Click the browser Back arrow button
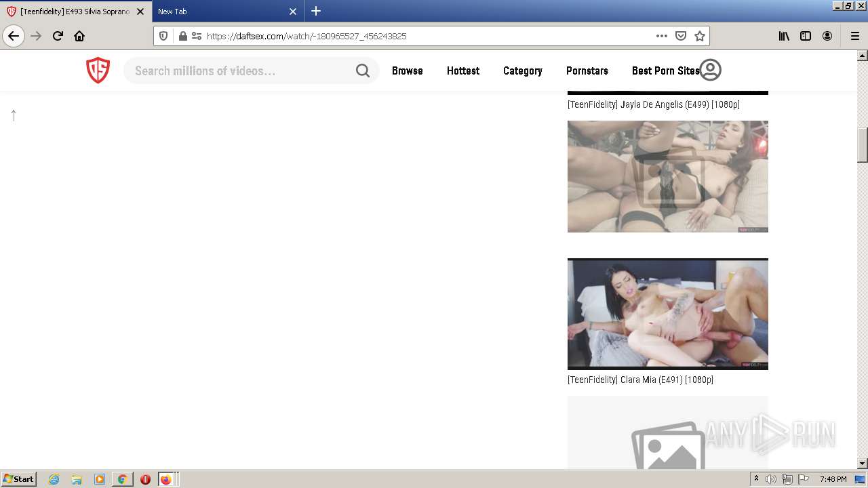The height and width of the screenshot is (488, 868). pyautogui.click(x=14, y=36)
